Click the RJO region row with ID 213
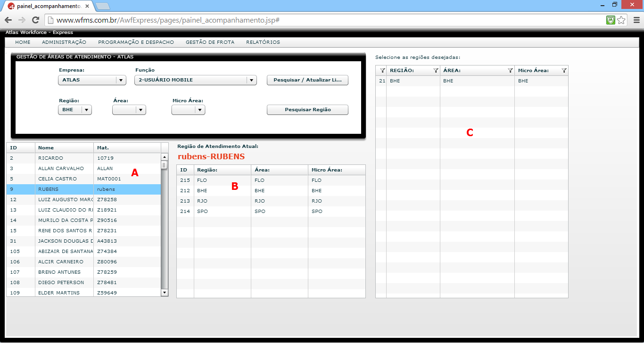 point(271,201)
